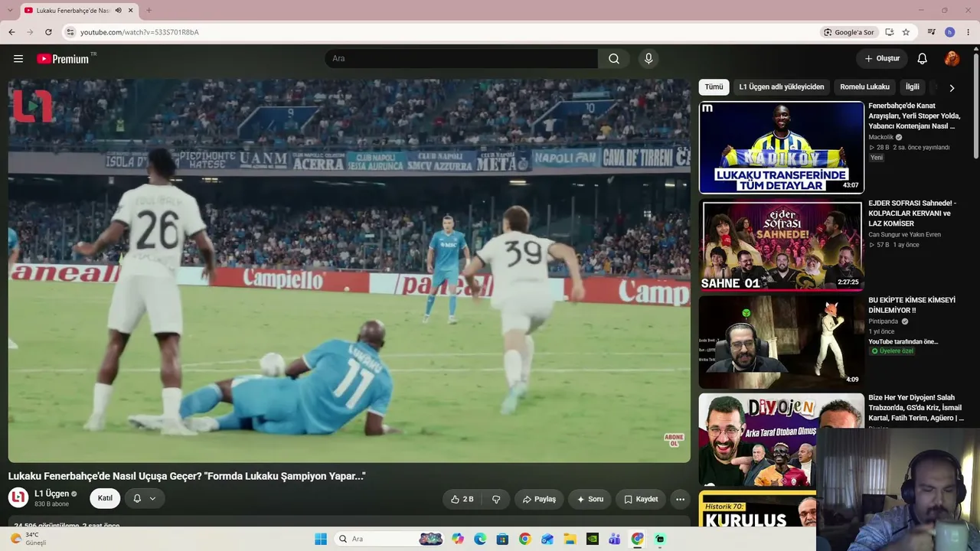Image resolution: width=980 pixels, height=551 pixels.
Task: Open the YouTube hamburger guide menu
Action: click(18, 59)
